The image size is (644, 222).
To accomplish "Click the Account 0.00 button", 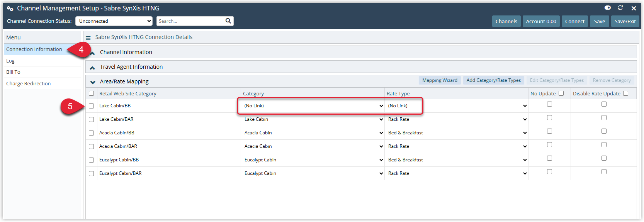I will [541, 21].
